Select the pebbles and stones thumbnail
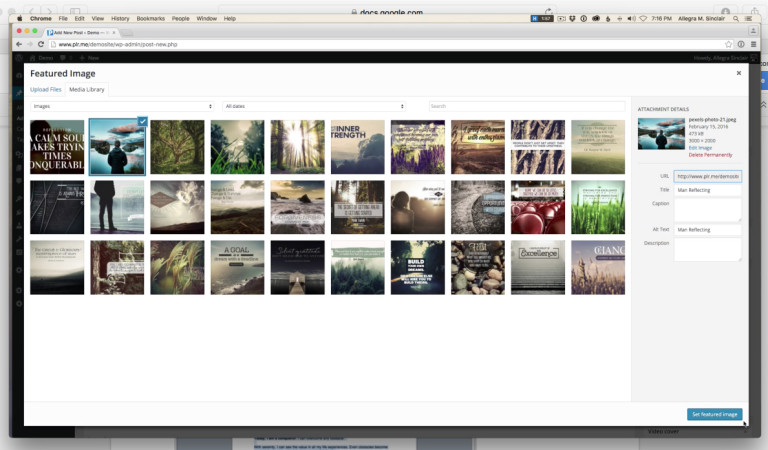The image size is (768, 450). (x=478, y=267)
